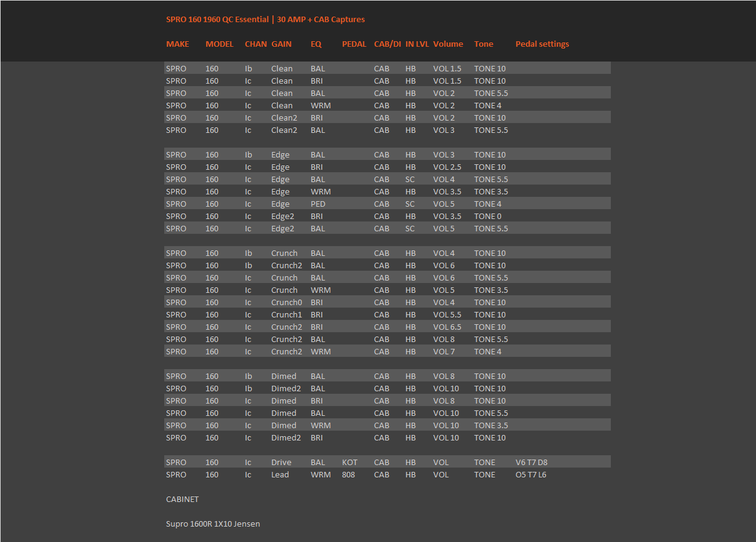This screenshot has height=542, width=756.
Task: Click the MAKE column header
Action: click(x=177, y=44)
